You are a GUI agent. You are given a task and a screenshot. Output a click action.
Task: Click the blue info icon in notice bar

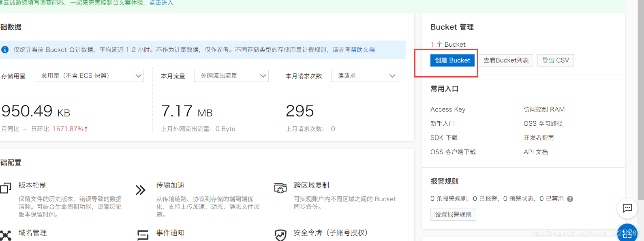point(5,49)
